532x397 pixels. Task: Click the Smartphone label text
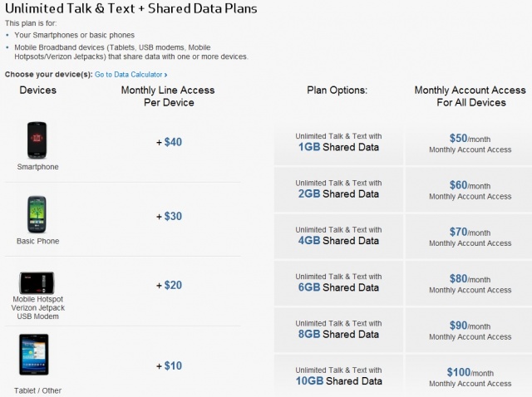click(38, 167)
